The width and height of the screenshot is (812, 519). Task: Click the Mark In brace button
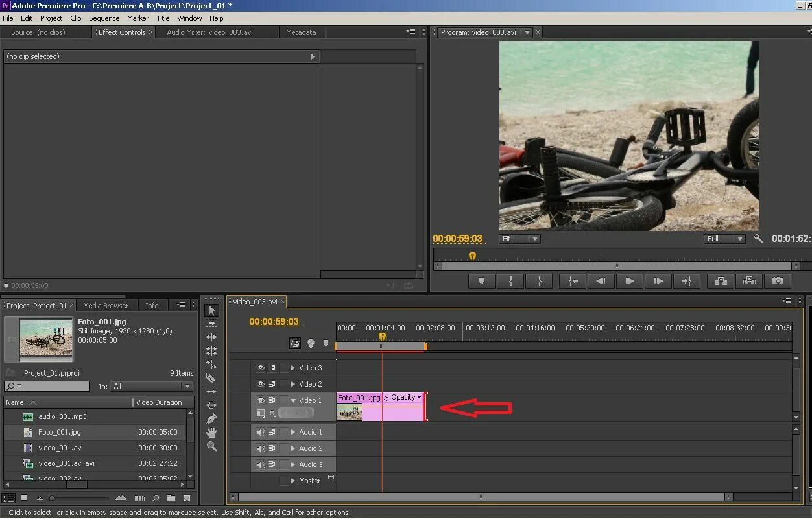[510, 281]
